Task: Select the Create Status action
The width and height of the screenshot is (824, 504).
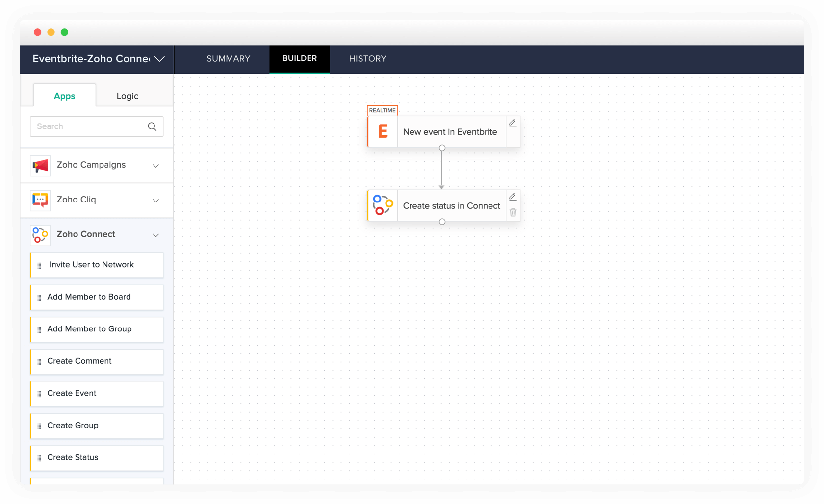Action: click(x=97, y=458)
